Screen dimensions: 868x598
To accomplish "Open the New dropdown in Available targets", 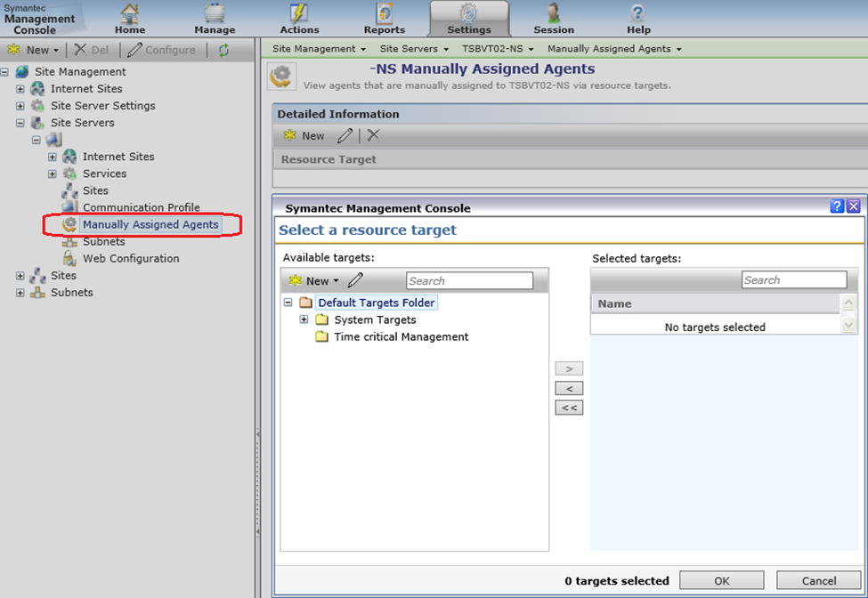I will point(313,280).
